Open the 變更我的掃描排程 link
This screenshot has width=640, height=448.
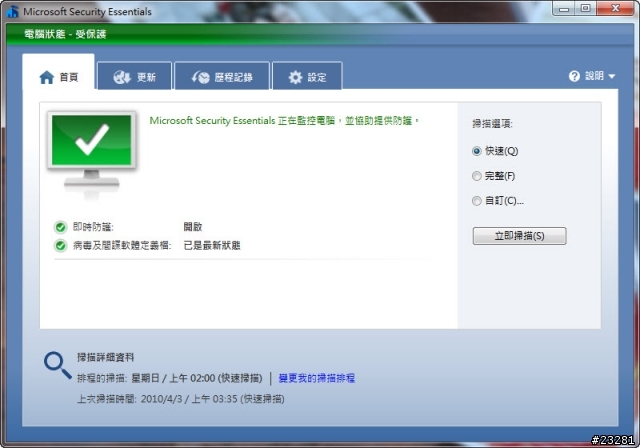coord(317,378)
